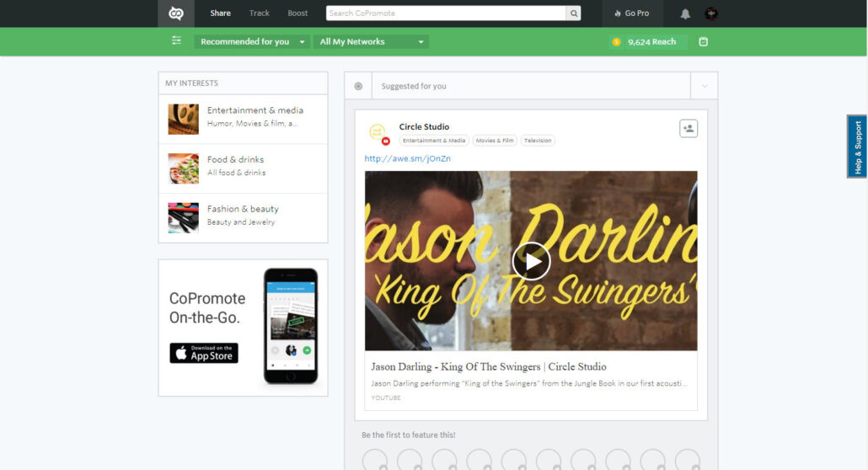Select Food & drinks interest
Screen dimensions: 868x470
coord(243,168)
